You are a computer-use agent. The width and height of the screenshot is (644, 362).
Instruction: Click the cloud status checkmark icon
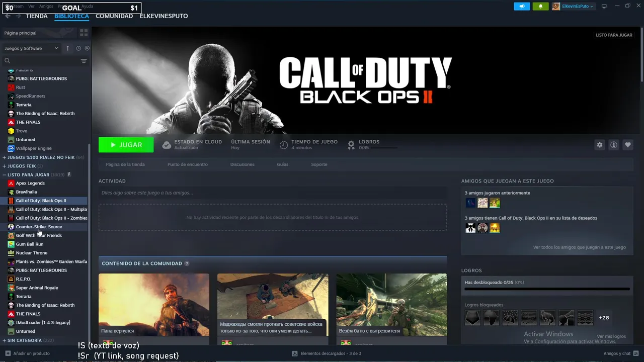pyautogui.click(x=167, y=145)
